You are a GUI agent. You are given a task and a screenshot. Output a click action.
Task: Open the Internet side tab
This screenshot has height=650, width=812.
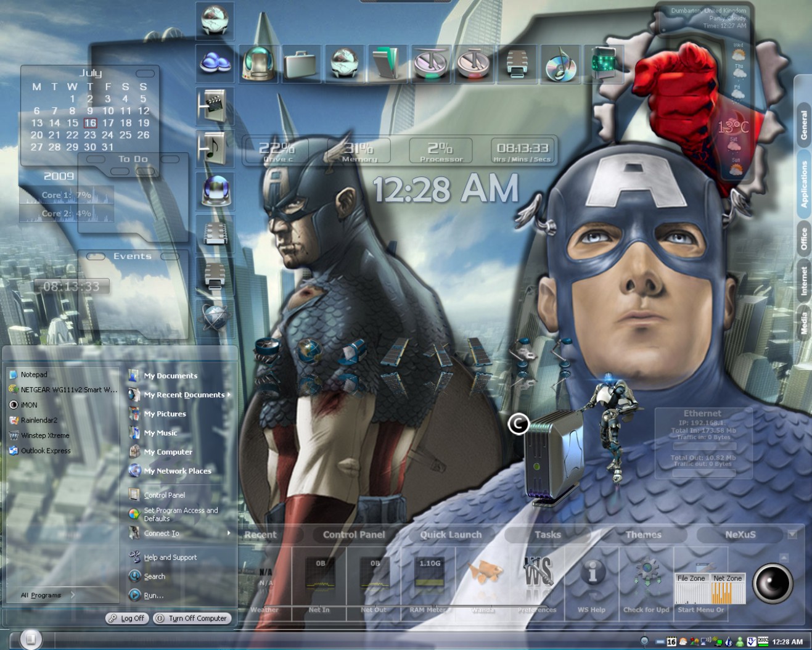(803, 281)
